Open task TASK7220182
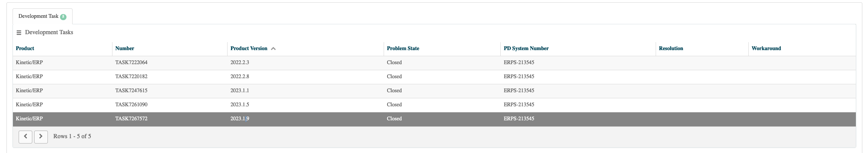Image resolution: width=868 pixels, height=153 pixels. tap(131, 76)
